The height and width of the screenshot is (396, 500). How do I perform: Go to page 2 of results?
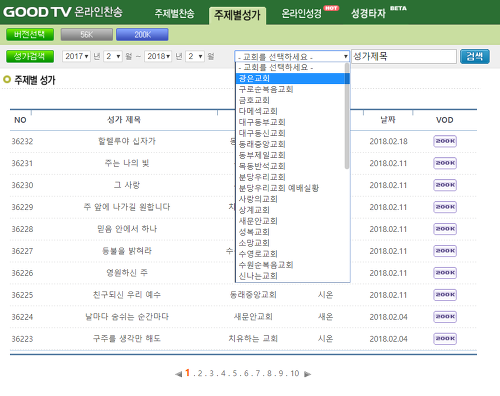(200, 373)
